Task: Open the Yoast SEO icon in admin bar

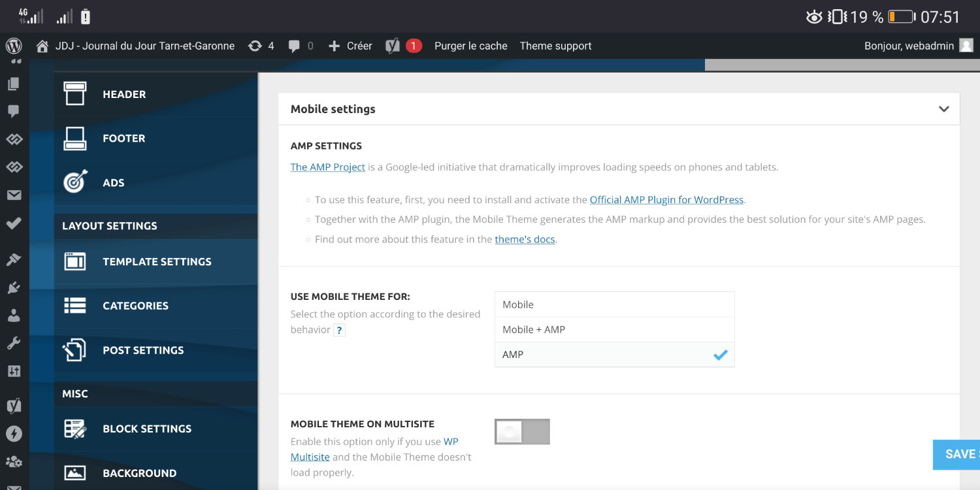Action: tap(392, 46)
